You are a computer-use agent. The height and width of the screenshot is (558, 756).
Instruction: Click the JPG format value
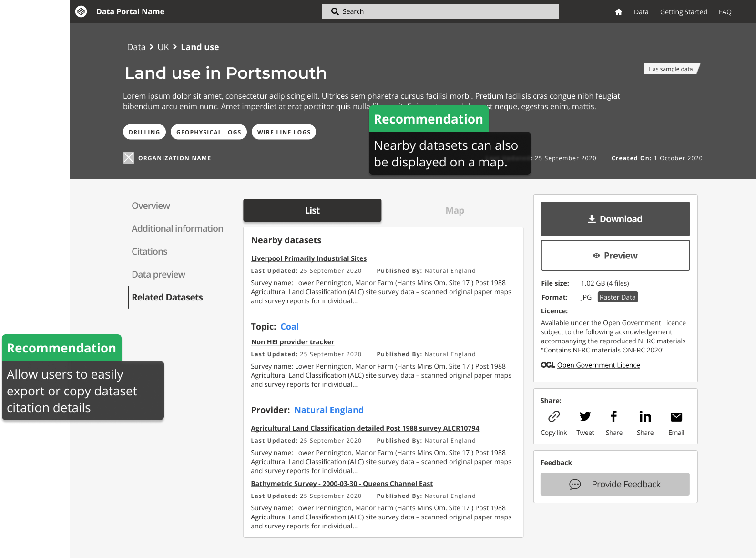coord(586,297)
